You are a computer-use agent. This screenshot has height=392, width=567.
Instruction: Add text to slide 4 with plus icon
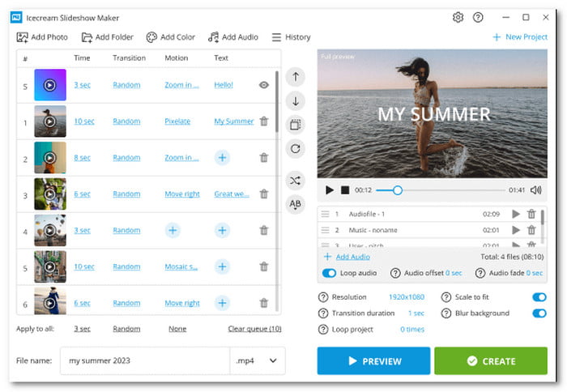click(223, 230)
